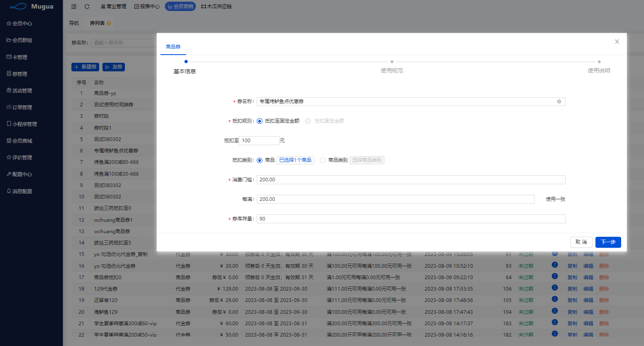Click 下一步 button
Image resolution: width=644 pixels, height=346 pixels.
tap(608, 242)
